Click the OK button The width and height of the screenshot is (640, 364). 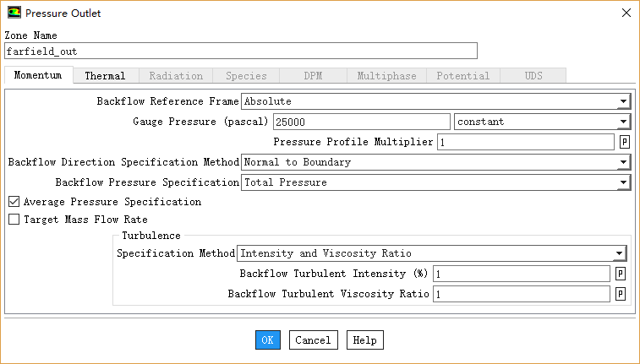267,340
